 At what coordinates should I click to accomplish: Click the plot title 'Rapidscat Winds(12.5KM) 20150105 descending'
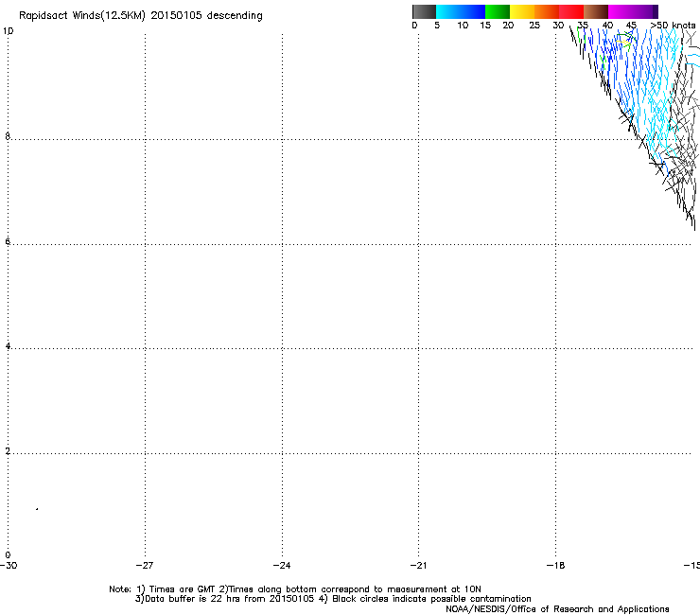(141, 16)
